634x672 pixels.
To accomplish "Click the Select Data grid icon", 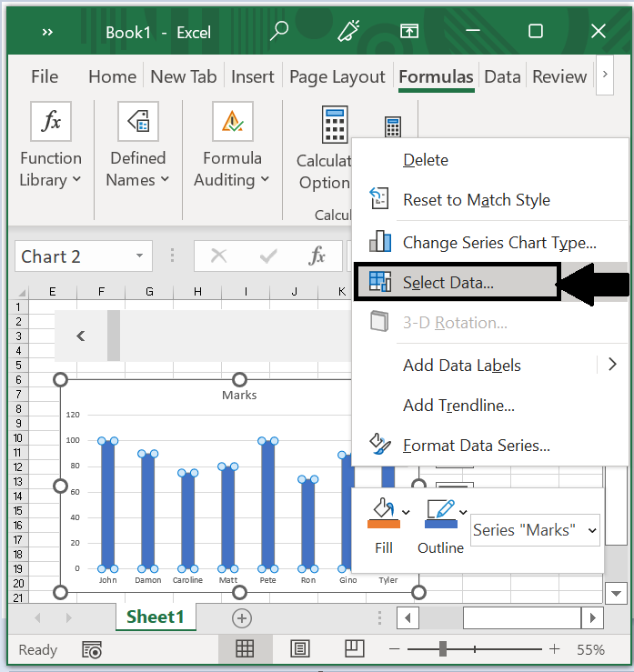I will pyautogui.click(x=380, y=282).
